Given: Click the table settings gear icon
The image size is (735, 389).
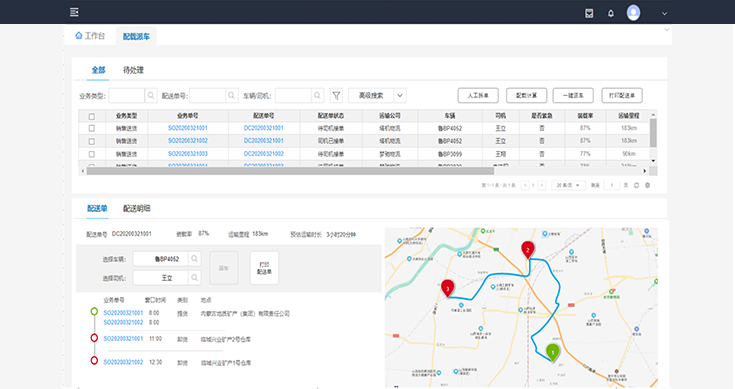Looking at the screenshot, I should coord(648,186).
